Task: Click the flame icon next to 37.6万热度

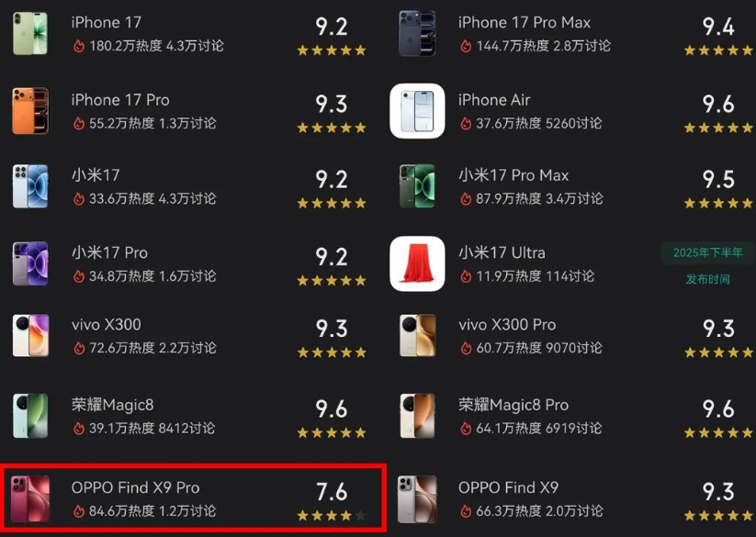Action: click(x=466, y=123)
